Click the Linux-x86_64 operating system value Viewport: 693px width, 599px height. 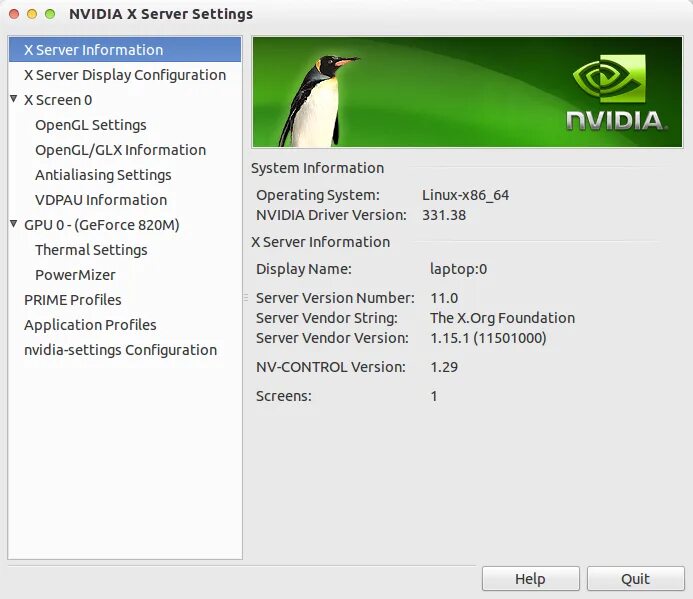click(465, 195)
